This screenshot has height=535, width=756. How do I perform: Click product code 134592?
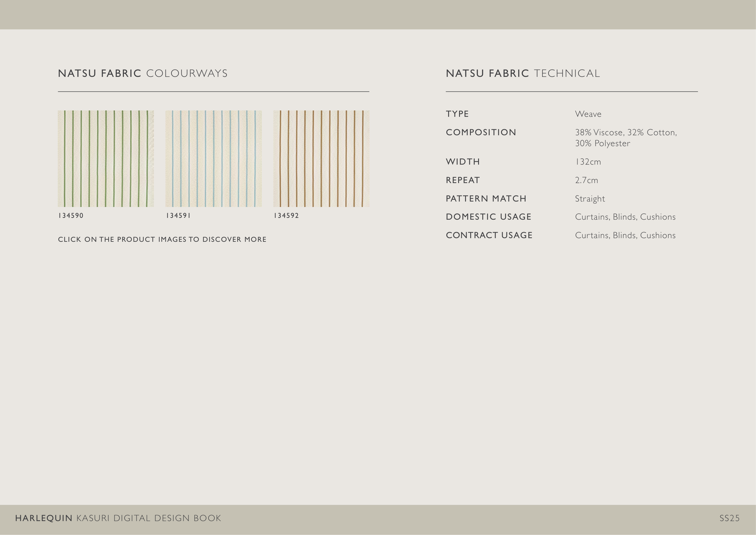[x=286, y=215]
